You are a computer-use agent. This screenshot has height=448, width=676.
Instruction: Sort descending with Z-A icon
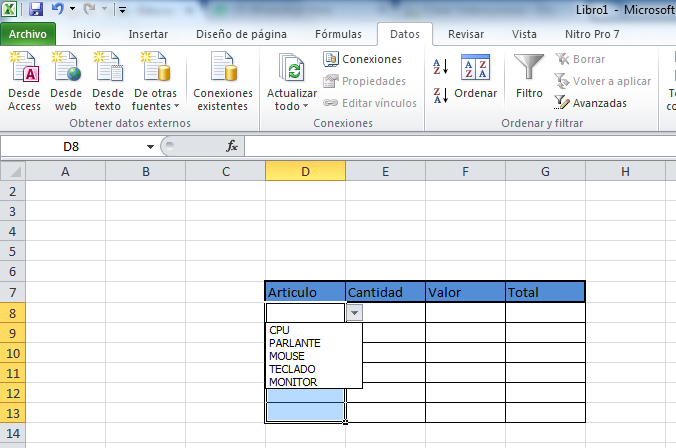(x=441, y=97)
